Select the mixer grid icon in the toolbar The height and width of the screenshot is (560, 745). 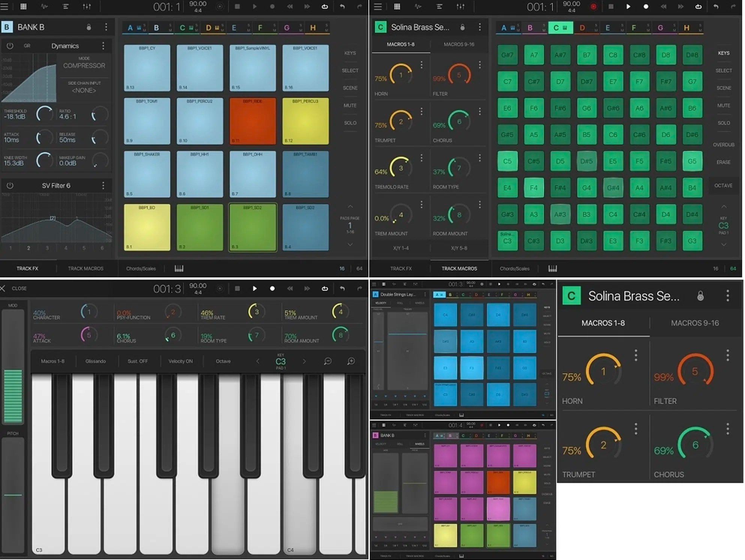pos(23,6)
